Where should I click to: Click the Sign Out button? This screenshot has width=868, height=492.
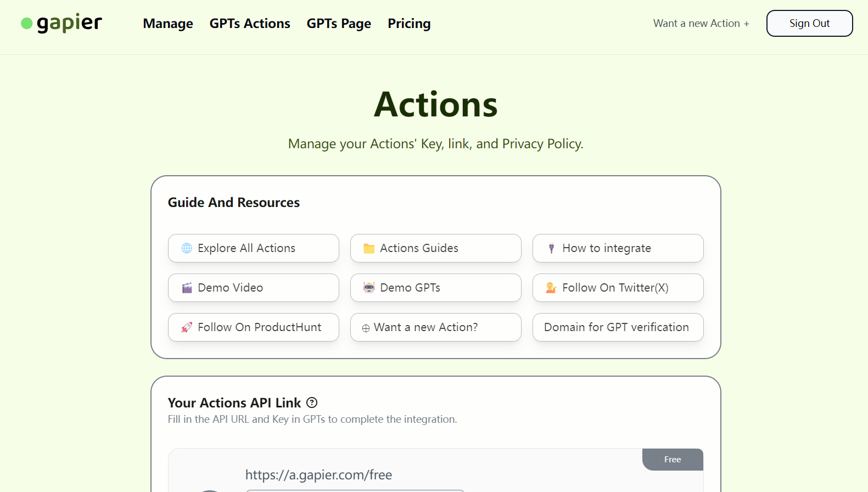pyautogui.click(x=809, y=24)
